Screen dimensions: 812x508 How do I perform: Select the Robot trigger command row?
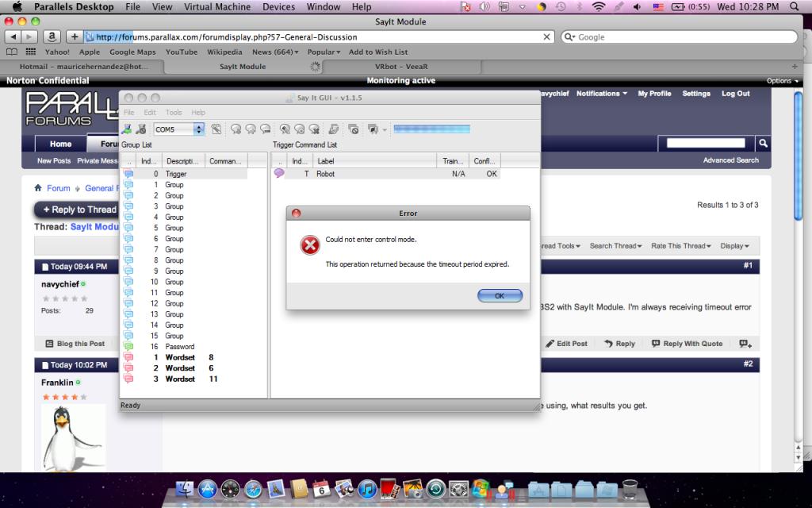pyautogui.click(x=386, y=174)
